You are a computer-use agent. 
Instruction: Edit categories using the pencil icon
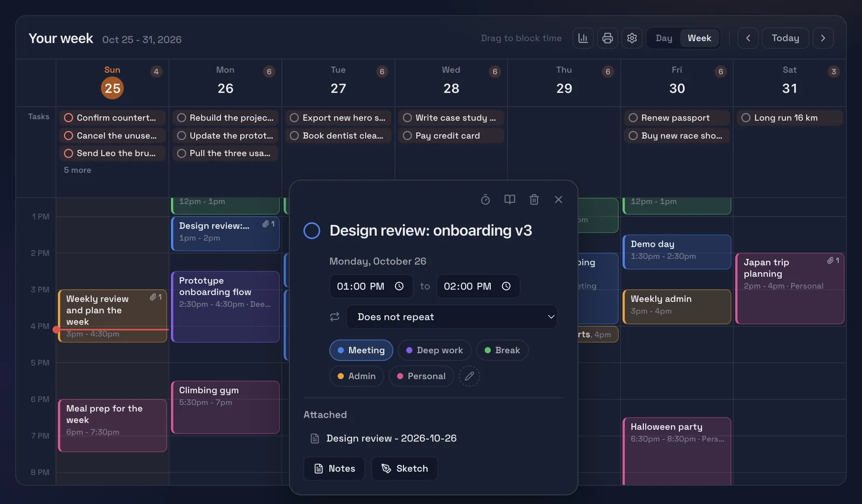[x=469, y=376]
